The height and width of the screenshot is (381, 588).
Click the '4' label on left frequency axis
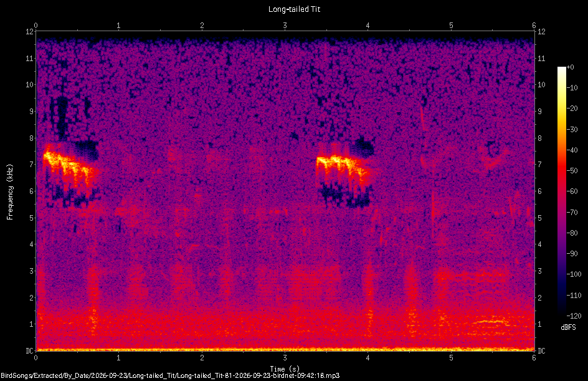(32, 244)
